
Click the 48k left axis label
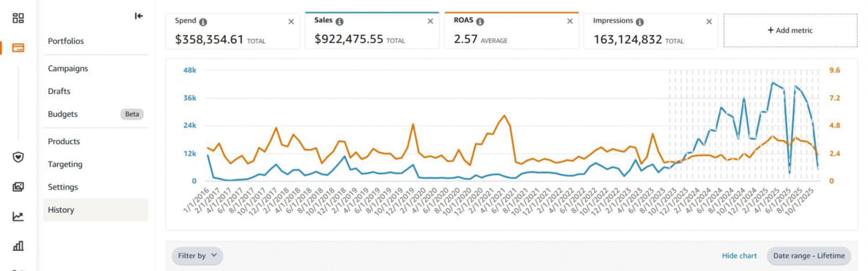click(x=190, y=70)
